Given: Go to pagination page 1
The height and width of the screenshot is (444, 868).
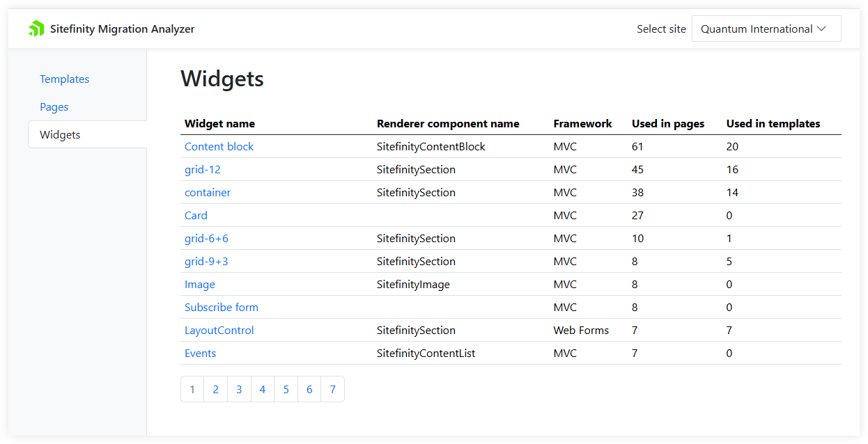Looking at the screenshot, I should 192,389.
